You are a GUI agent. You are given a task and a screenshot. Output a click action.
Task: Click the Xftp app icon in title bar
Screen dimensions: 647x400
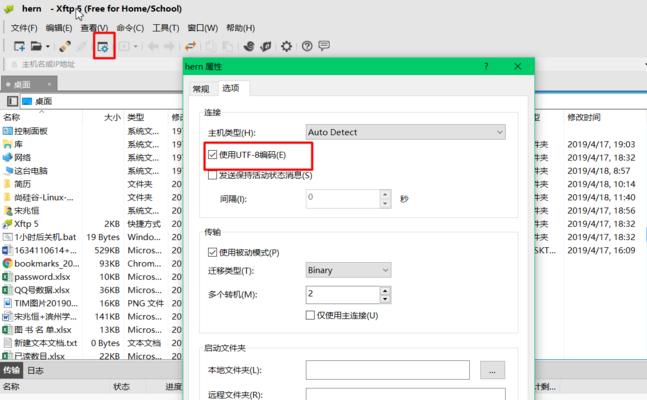(9, 9)
